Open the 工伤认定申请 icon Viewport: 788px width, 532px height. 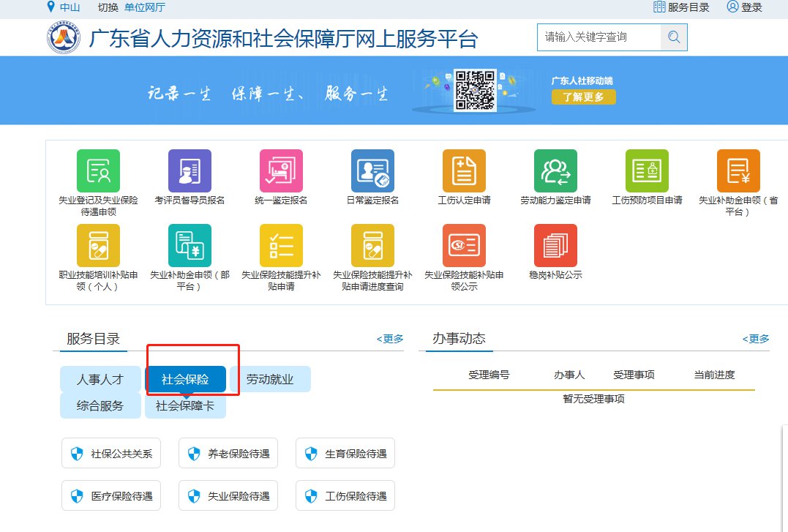click(463, 171)
